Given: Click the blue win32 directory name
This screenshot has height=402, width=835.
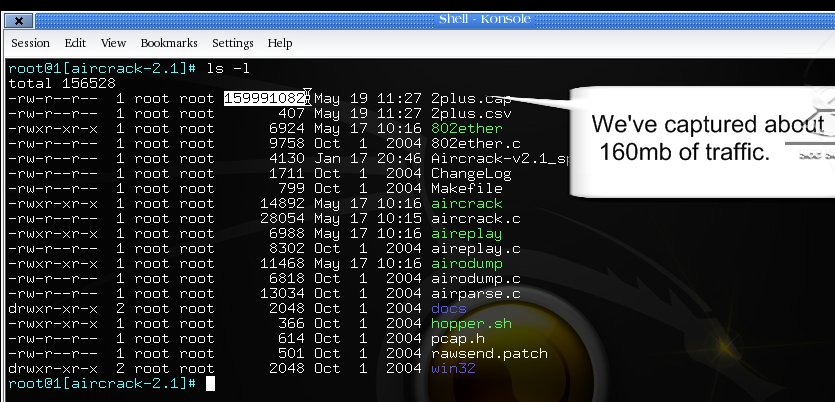Looking at the screenshot, I should 453,368.
